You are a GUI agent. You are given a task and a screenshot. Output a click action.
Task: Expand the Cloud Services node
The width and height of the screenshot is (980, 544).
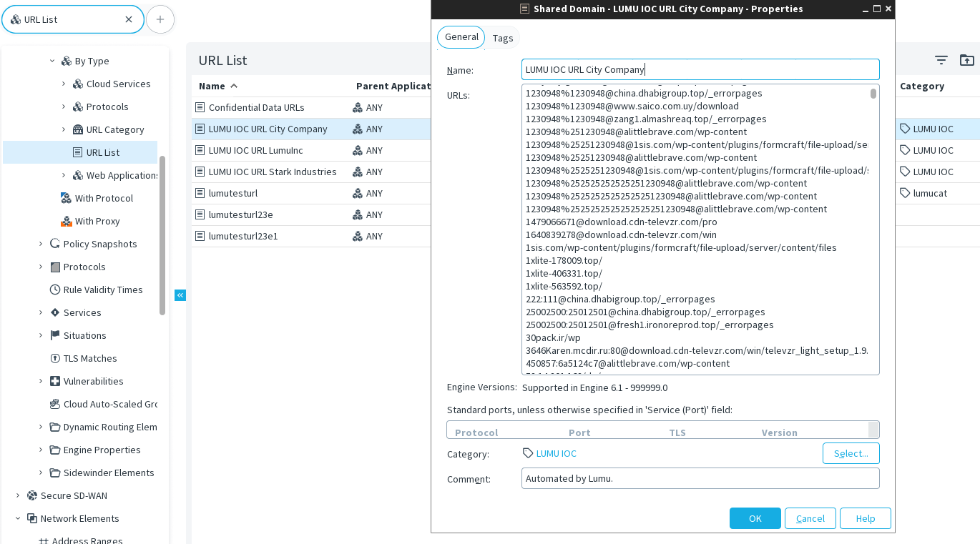[x=64, y=84]
